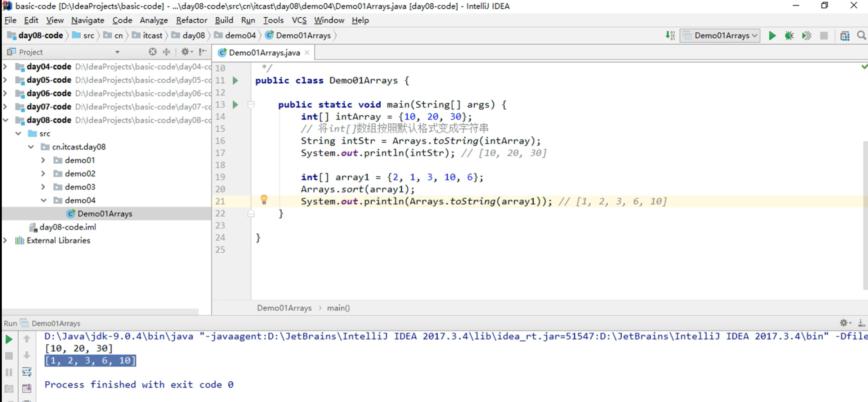Open the Demo01Arrays run configuration dropdown
This screenshot has height=402, width=868.
click(720, 35)
